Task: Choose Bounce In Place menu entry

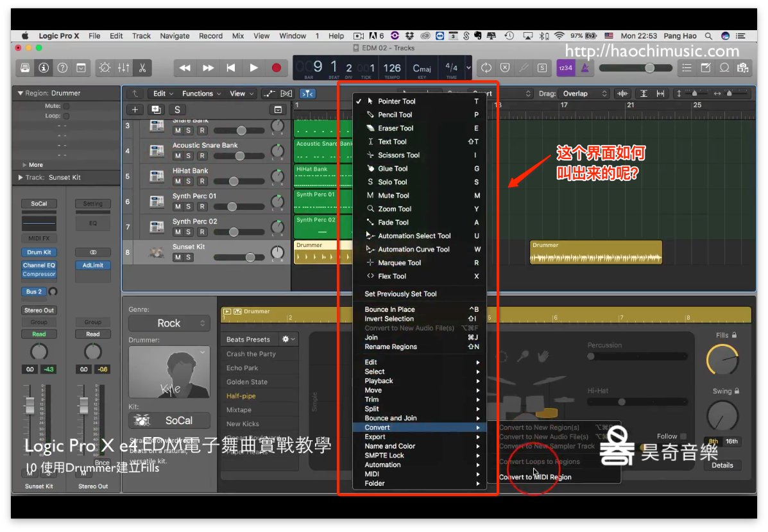Action: pos(389,309)
